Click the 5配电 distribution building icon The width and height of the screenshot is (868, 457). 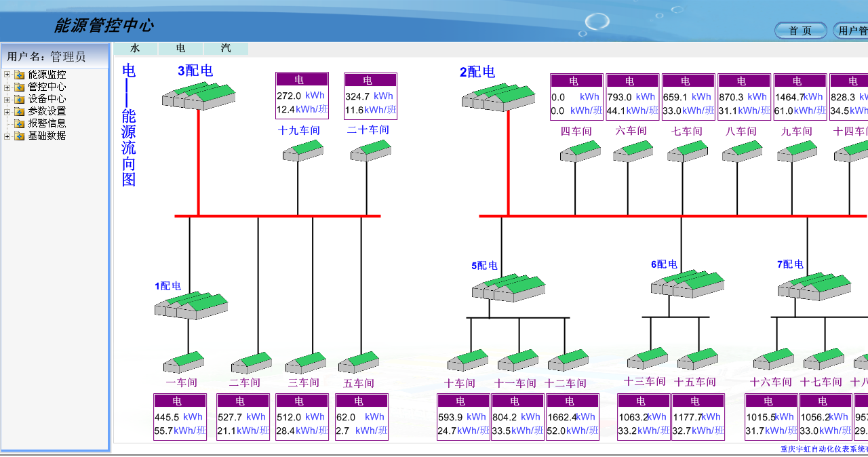pos(509,287)
